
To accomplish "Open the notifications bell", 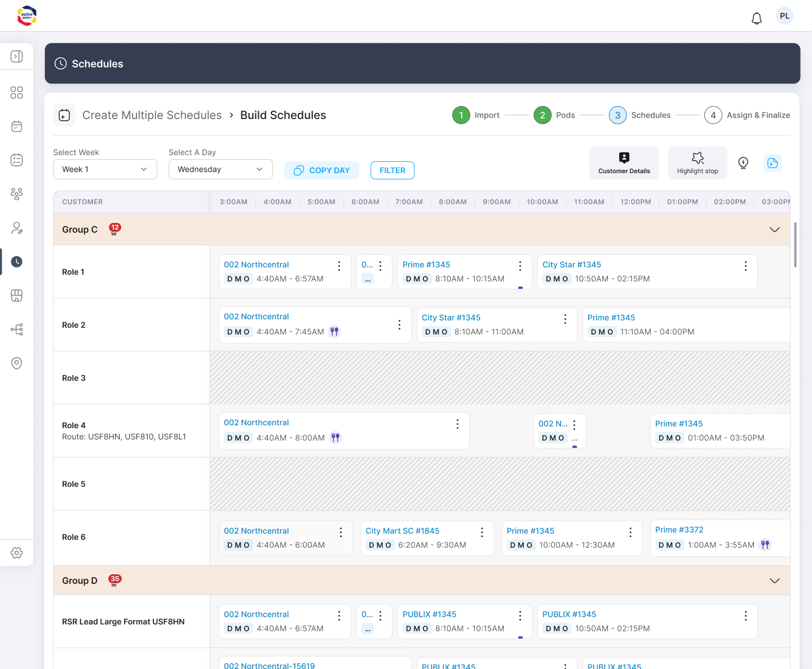I will pos(757,19).
